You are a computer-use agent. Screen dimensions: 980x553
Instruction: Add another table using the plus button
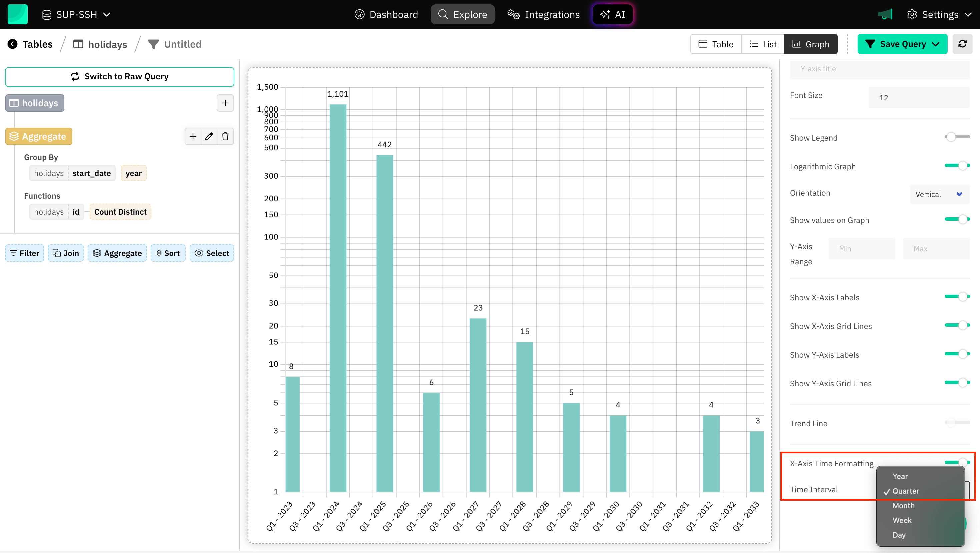[x=225, y=103]
